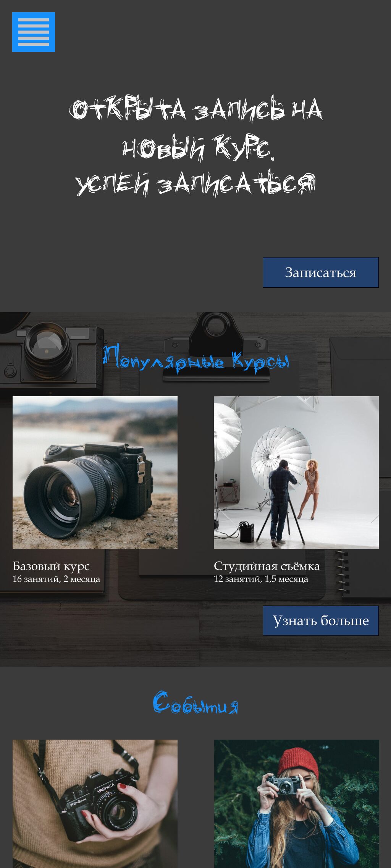The height and width of the screenshot is (868, 391).
Task: Click the '12 занятий, 1,5 месяца' text
Action: [x=261, y=579]
